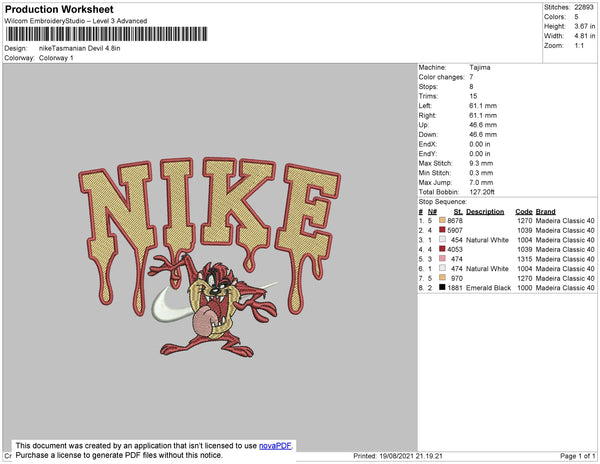Viewport: 600px width, 464px height.
Task: Click the NIKE Tasmanian Devil design preview
Action: [210, 257]
